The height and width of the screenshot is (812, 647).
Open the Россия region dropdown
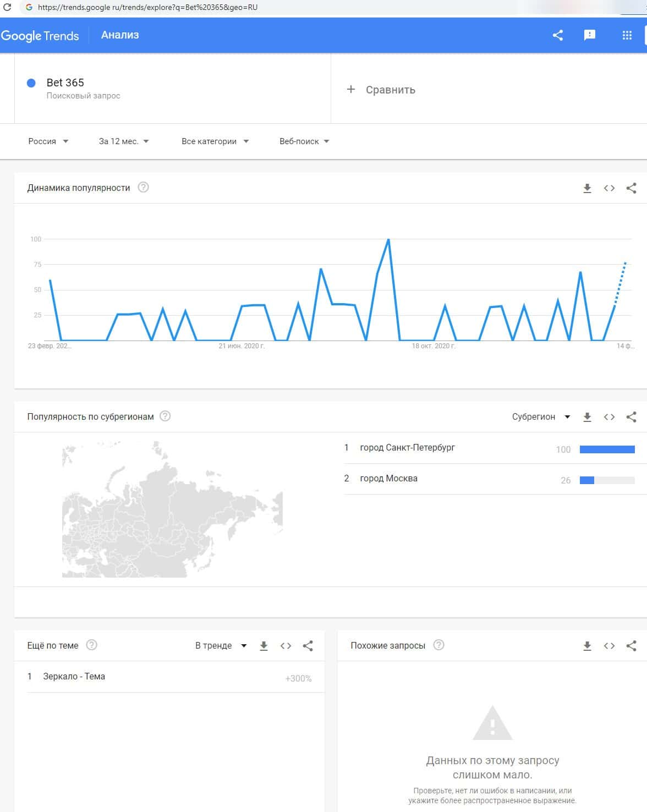48,141
